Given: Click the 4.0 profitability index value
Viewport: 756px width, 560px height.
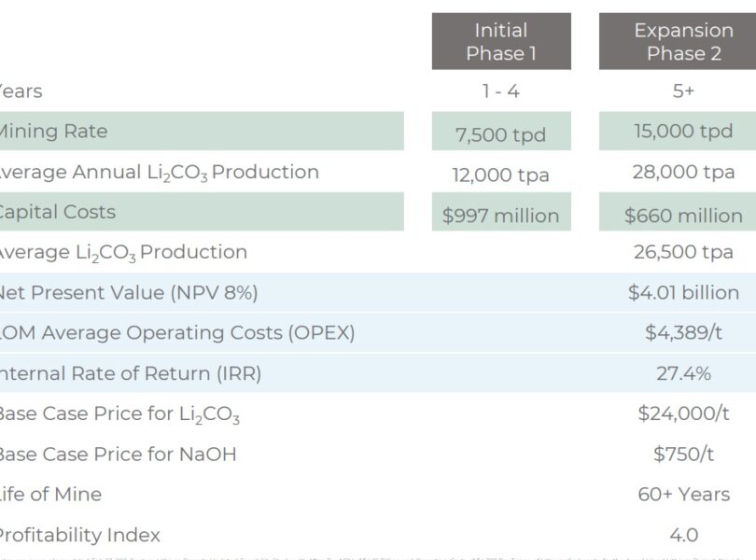Looking at the screenshot, I should pos(683,536).
